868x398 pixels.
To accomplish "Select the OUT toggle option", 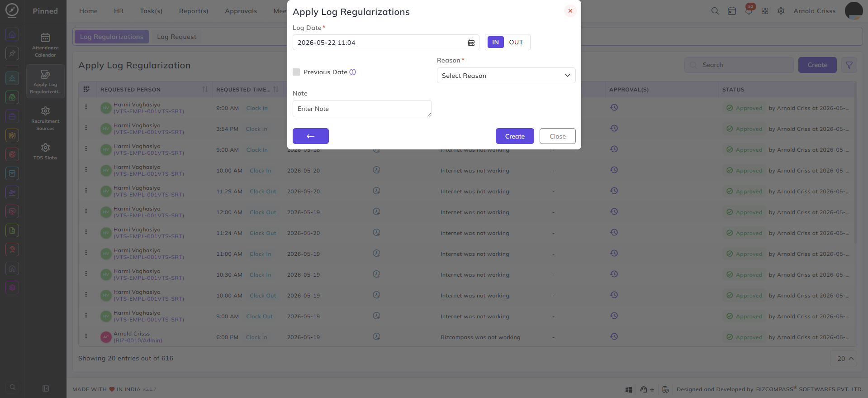I will (516, 42).
